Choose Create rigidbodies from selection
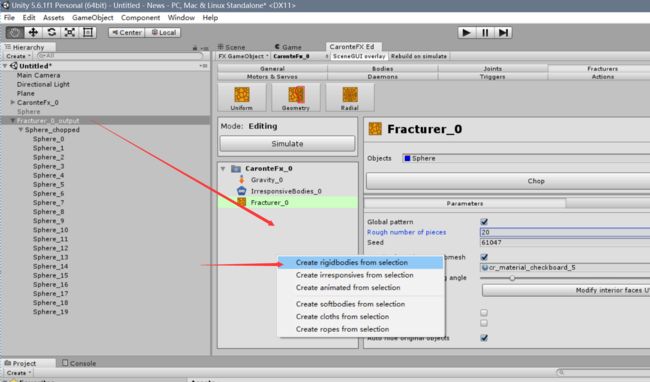 coord(361,262)
